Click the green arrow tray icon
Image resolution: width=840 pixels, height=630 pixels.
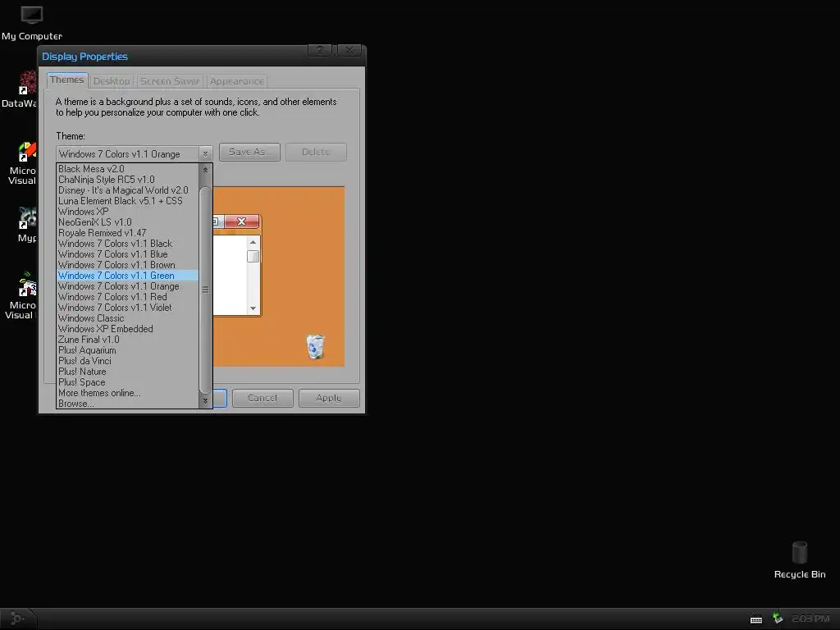coord(778,619)
